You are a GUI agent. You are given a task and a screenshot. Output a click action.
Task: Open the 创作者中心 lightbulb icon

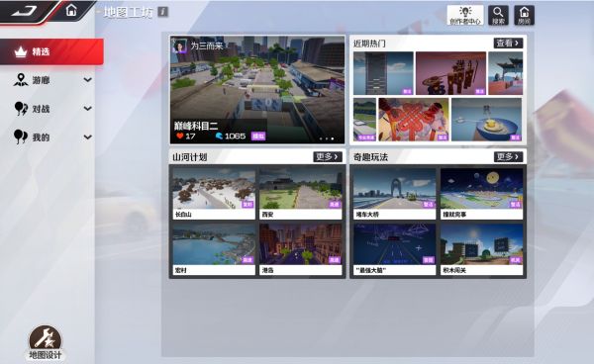coord(465,15)
